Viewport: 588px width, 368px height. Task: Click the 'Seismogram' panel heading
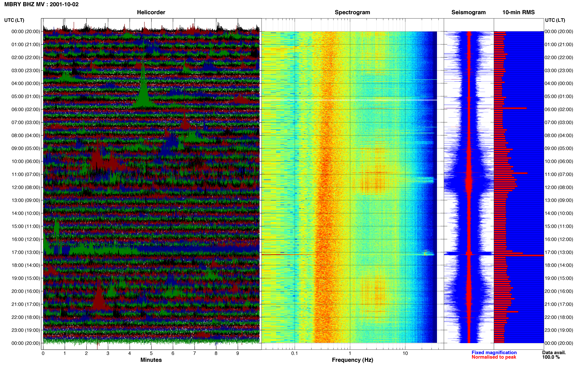[468, 12]
